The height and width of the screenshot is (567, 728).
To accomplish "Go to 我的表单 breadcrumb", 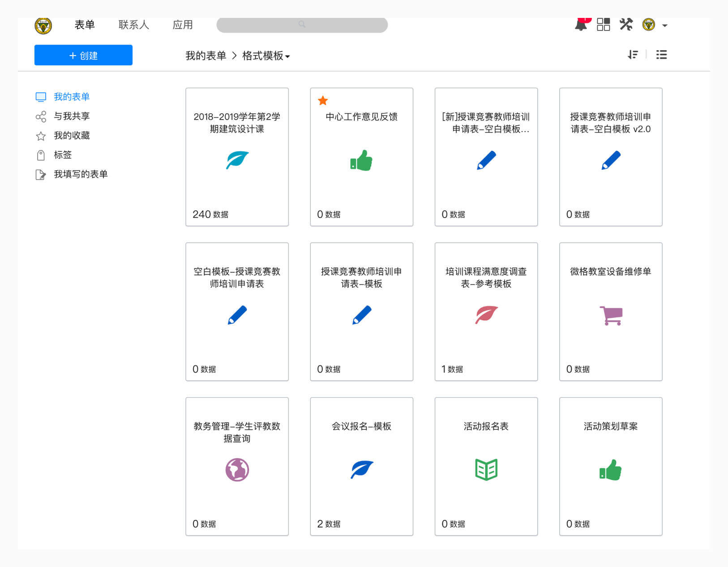I will coord(206,56).
